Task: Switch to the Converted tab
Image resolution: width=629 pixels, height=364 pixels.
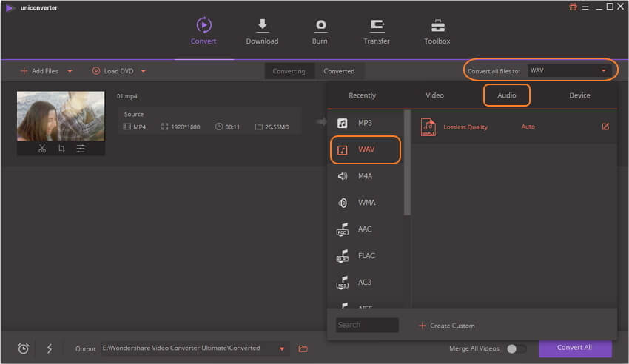Action: 339,71
